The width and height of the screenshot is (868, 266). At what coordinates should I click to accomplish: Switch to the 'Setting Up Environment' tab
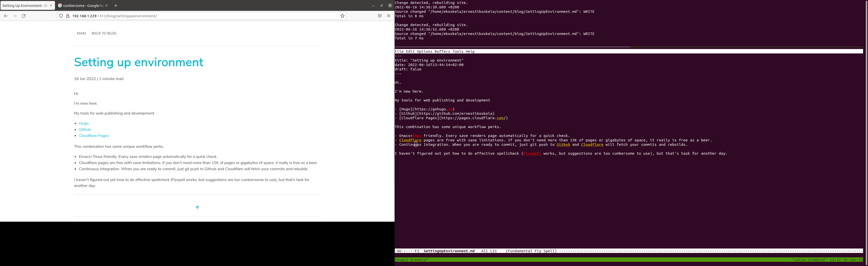click(x=28, y=5)
